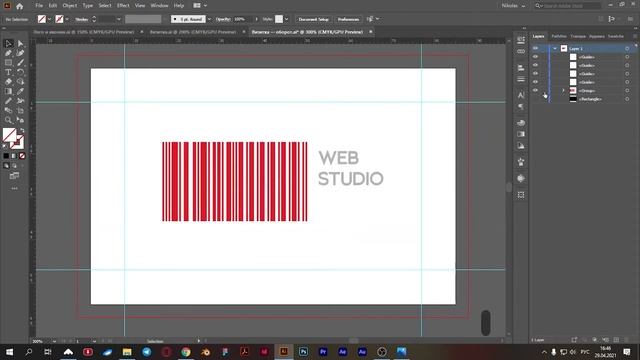Open the stroke color dropdown in control bar
Viewport: 640px width, 360px height.
click(67, 19)
